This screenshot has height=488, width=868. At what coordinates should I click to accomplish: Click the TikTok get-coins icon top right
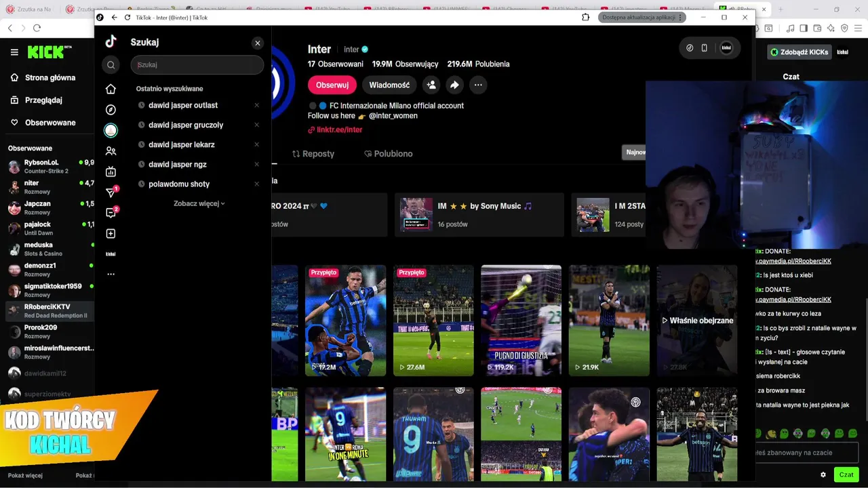(x=690, y=47)
